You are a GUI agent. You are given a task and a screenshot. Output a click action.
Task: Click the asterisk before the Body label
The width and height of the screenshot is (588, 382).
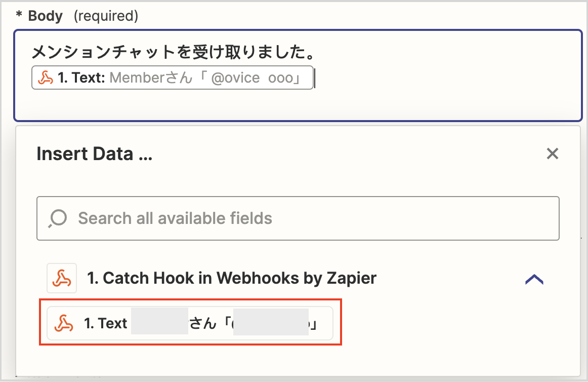click(19, 16)
